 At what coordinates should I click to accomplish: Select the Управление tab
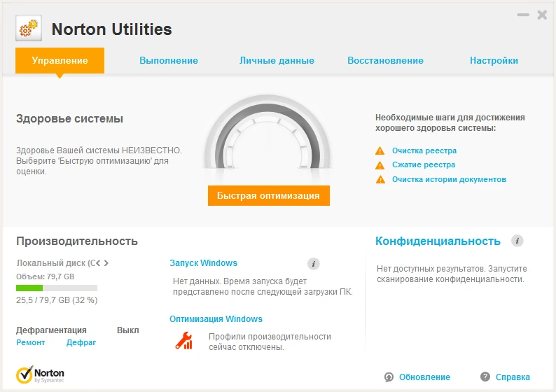60,61
